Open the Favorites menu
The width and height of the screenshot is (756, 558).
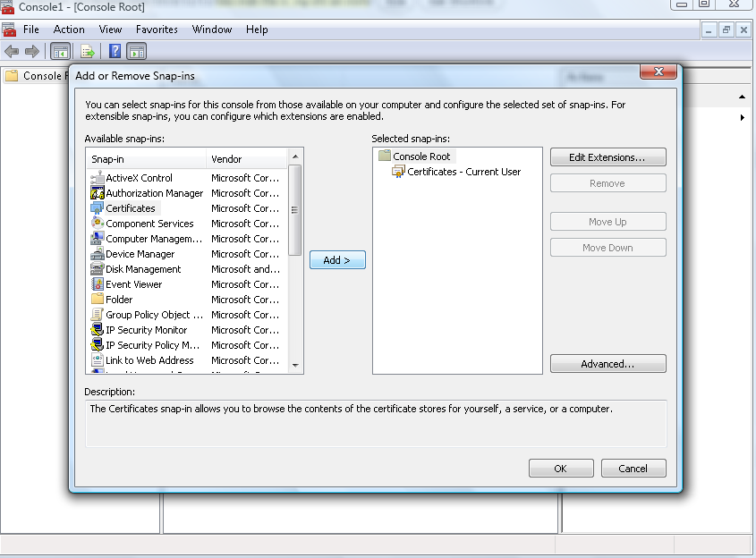point(157,30)
